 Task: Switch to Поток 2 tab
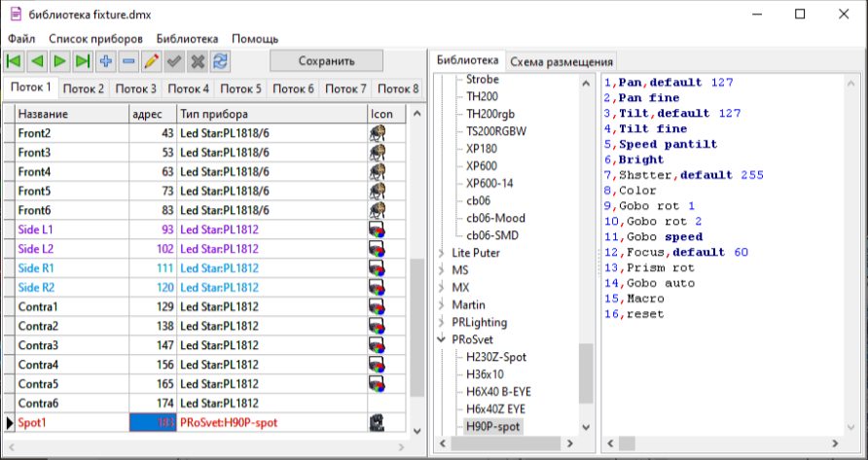84,89
